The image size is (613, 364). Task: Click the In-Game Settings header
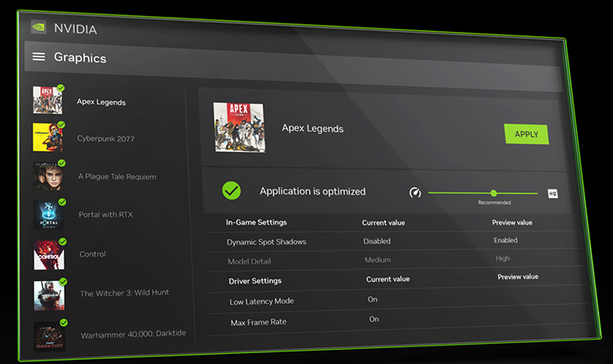(x=256, y=222)
